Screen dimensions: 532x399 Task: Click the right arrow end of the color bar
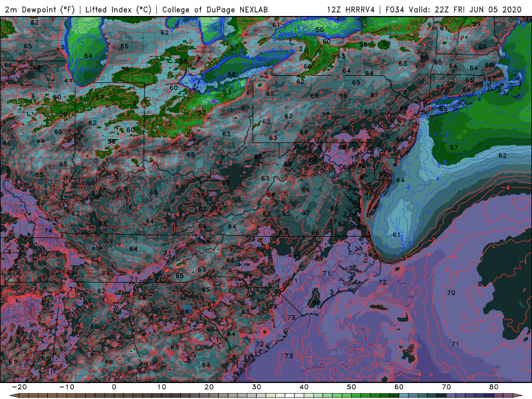pyautogui.click(x=519, y=396)
